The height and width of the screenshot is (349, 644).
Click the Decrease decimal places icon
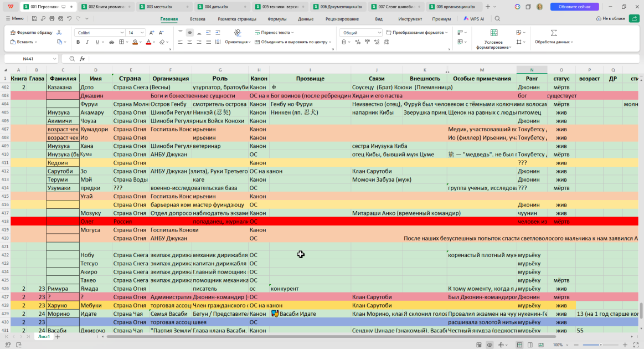pyautogui.click(x=387, y=42)
